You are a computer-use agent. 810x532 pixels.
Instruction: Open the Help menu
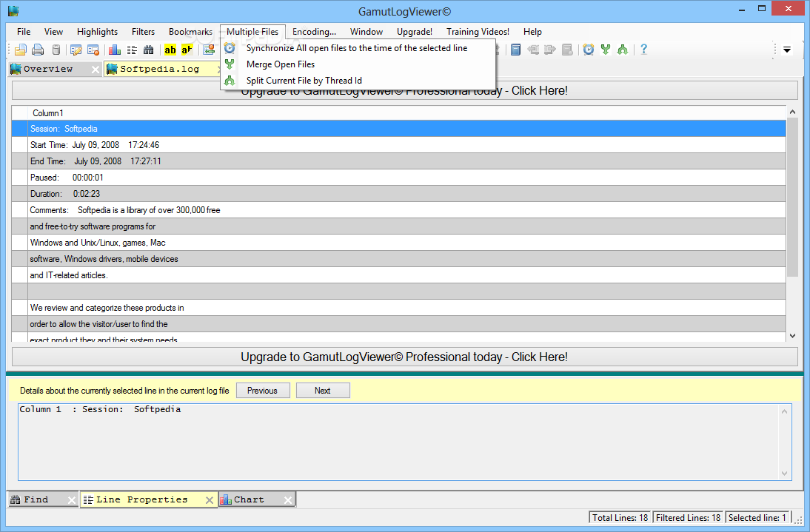[x=532, y=32]
